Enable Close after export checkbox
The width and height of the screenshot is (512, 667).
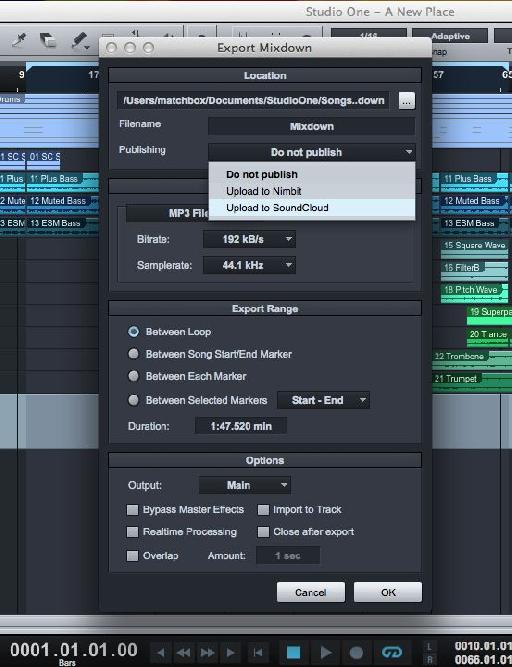[x=263, y=532]
